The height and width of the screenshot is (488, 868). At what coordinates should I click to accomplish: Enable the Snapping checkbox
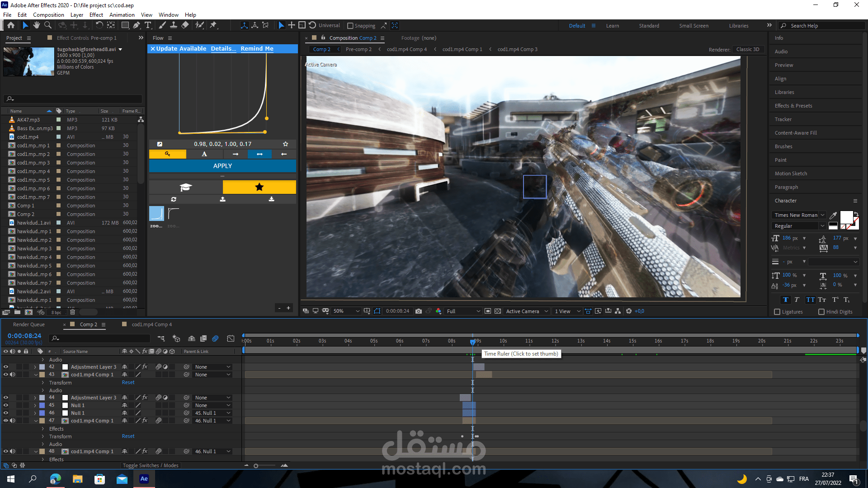click(350, 26)
